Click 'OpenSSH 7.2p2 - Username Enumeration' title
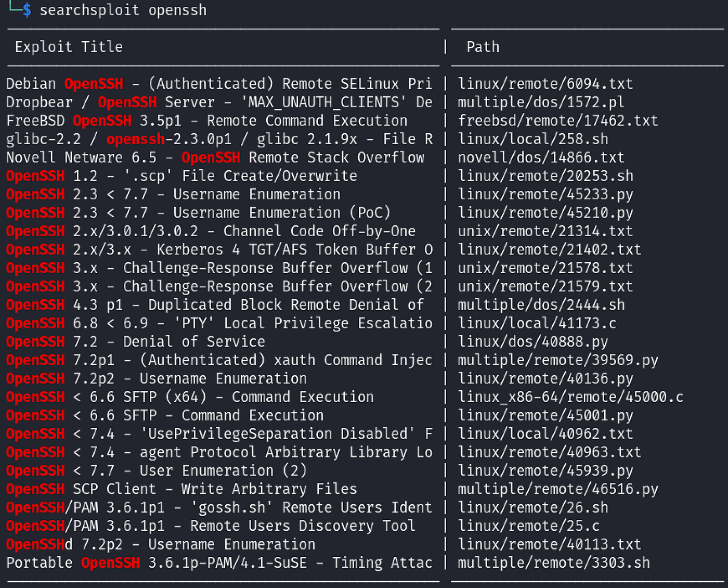The height and width of the screenshot is (588, 728). (157, 378)
